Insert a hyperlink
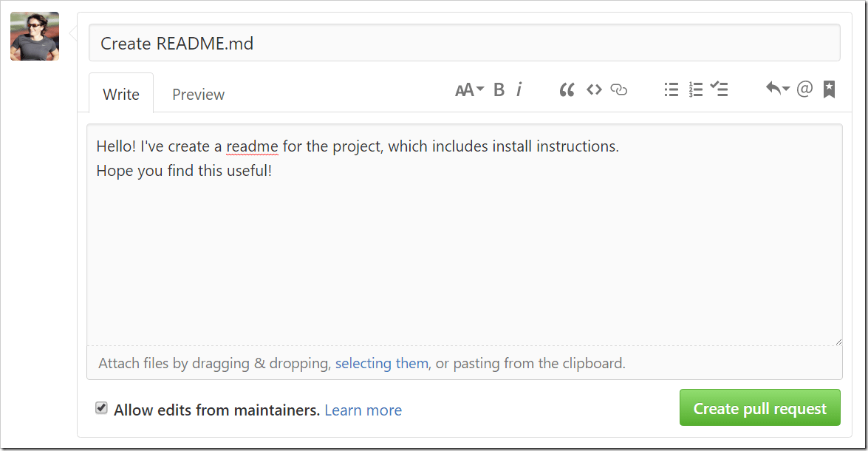 (x=618, y=89)
